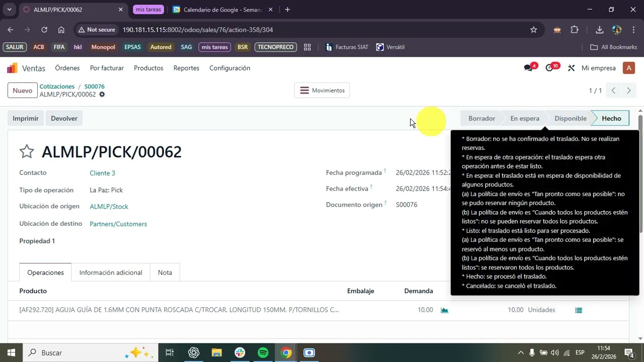Screen dimensions: 644x362
Task: Select the Borrador status stage
Action: pyautogui.click(x=481, y=118)
